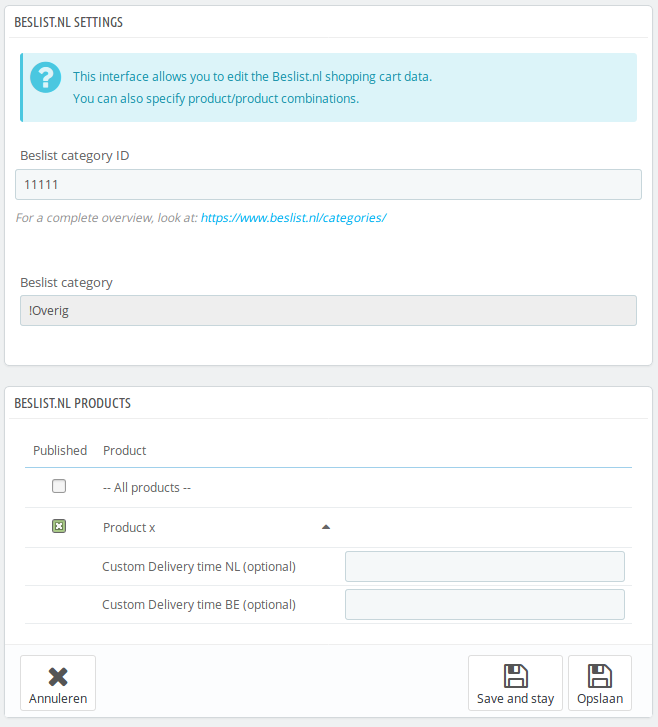Viewport: 658px width, 727px height.
Task: Click the BESLIST.NL SETTINGS panel heading
Action: tap(69, 22)
